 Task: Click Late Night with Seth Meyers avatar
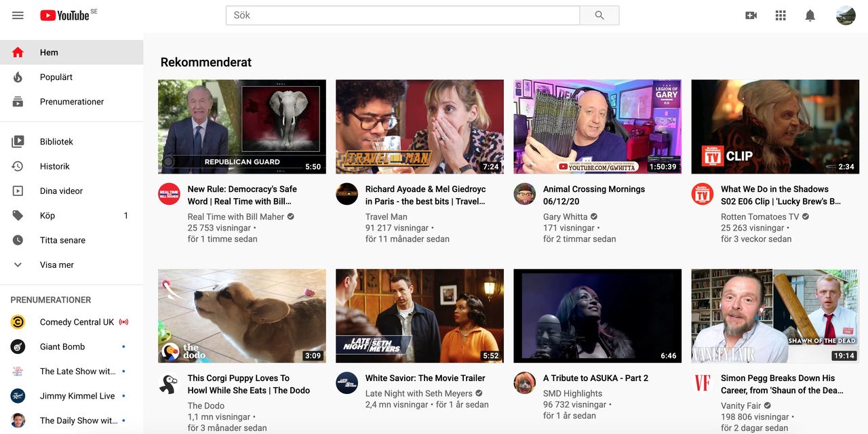[347, 383]
